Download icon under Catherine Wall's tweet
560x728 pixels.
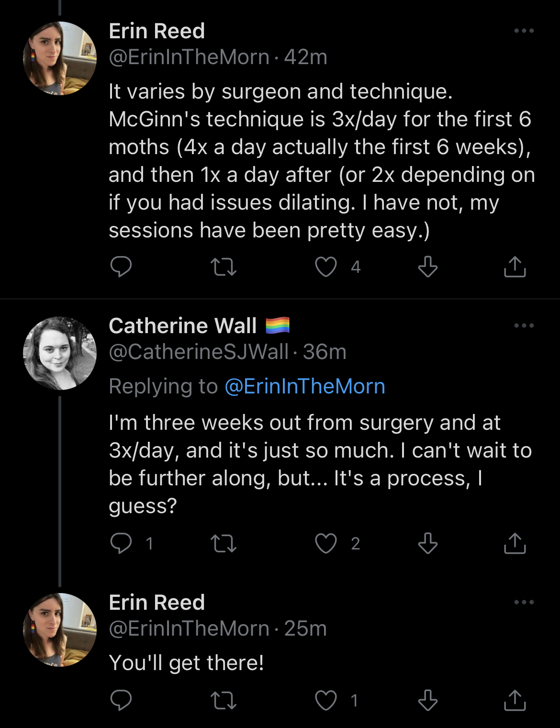(x=427, y=543)
